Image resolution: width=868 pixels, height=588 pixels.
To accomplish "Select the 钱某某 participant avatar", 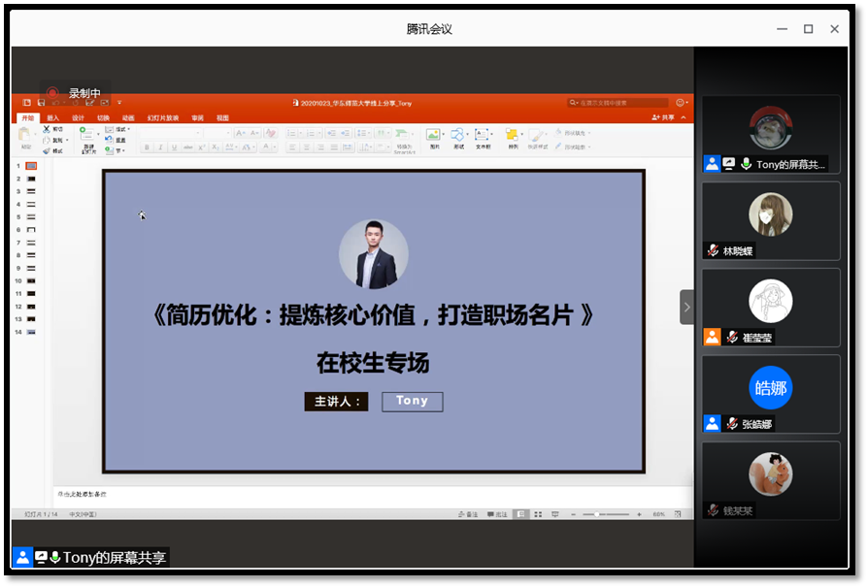I will pyautogui.click(x=770, y=474).
